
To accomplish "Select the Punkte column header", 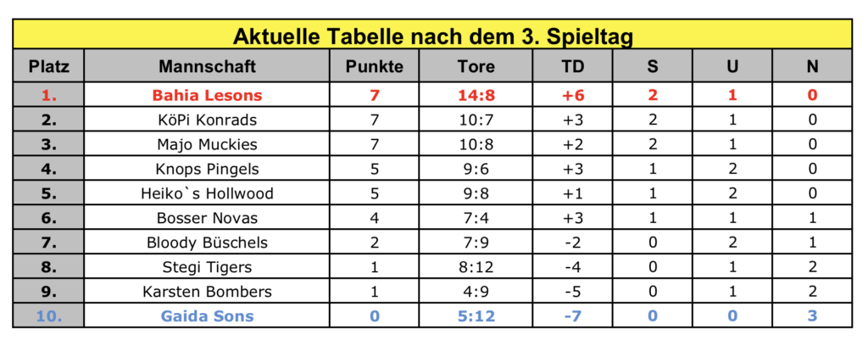I will point(374,66).
